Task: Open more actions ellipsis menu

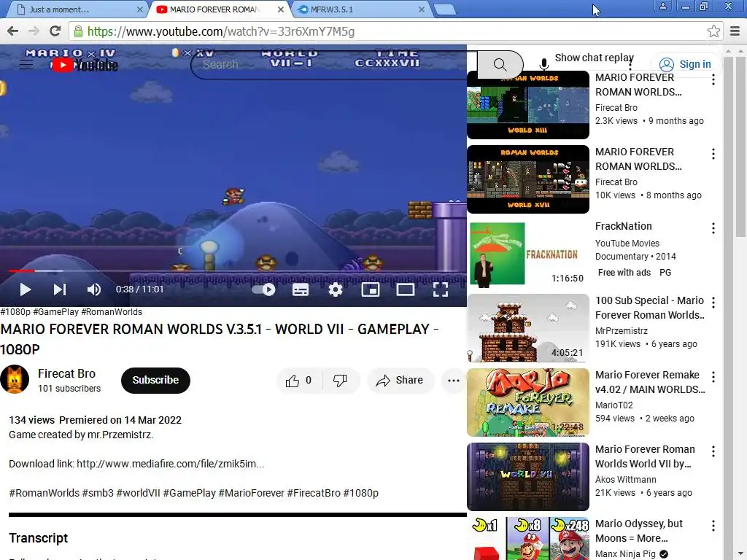Action: click(x=454, y=380)
